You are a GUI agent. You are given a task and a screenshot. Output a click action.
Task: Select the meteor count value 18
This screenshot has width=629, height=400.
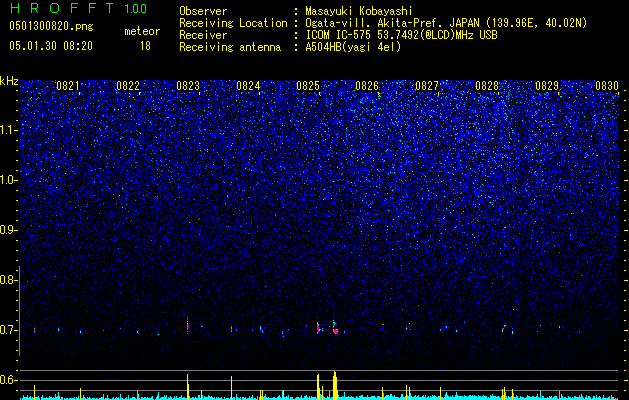coord(145,46)
